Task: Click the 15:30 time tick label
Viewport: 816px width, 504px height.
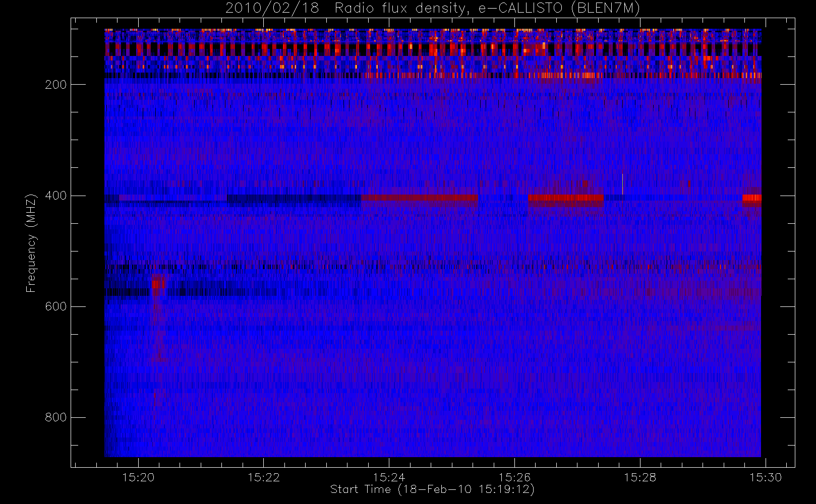Action: (766, 477)
